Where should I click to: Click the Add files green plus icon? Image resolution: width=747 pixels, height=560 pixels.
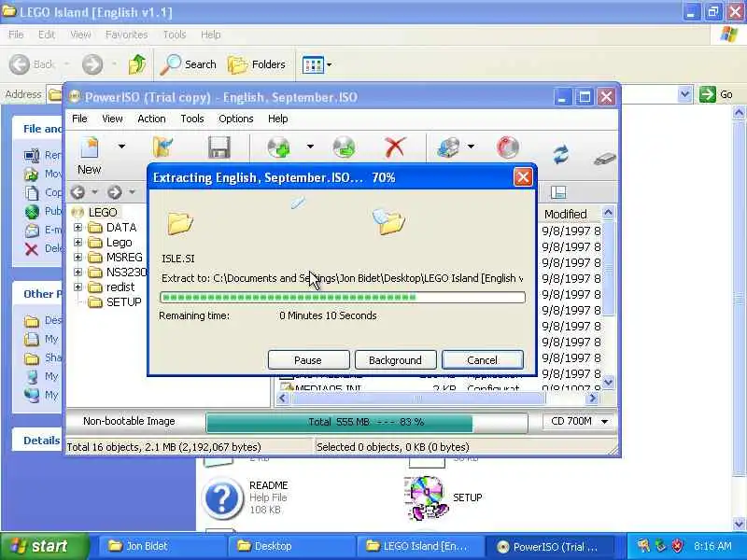(x=278, y=147)
